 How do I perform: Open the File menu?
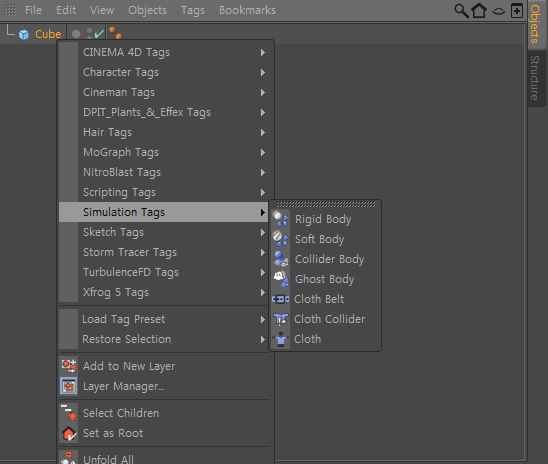[33, 10]
